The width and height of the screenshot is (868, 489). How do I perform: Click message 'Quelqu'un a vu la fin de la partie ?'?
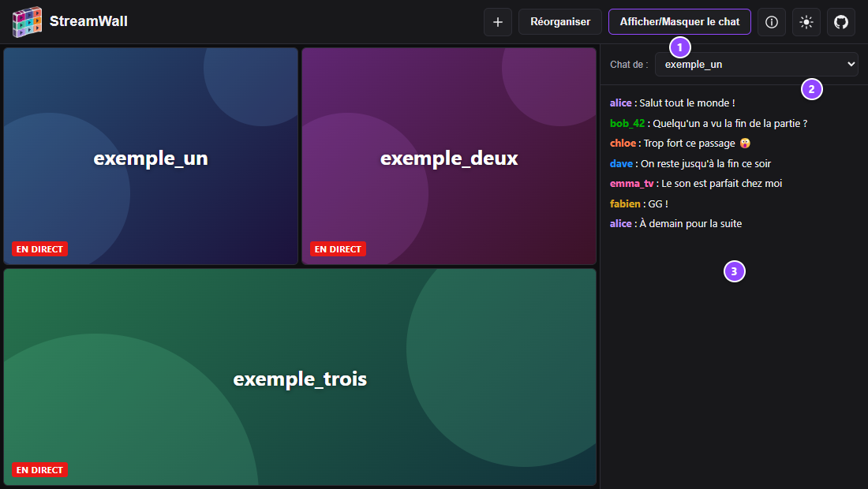point(730,123)
